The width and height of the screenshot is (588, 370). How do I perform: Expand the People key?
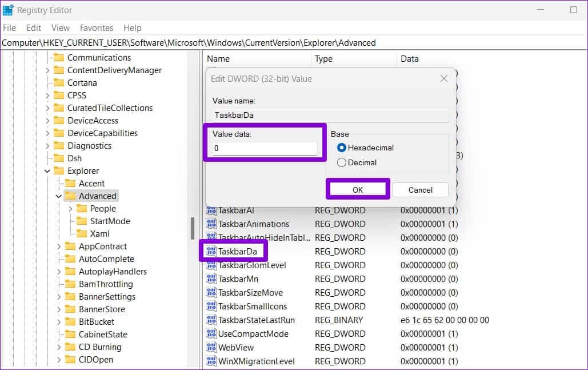(x=70, y=209)
